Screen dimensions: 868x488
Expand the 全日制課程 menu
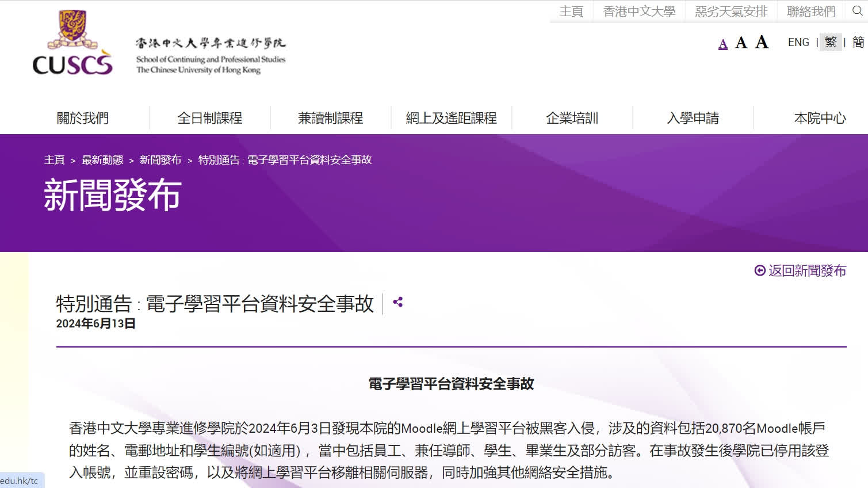pos(210,118)
